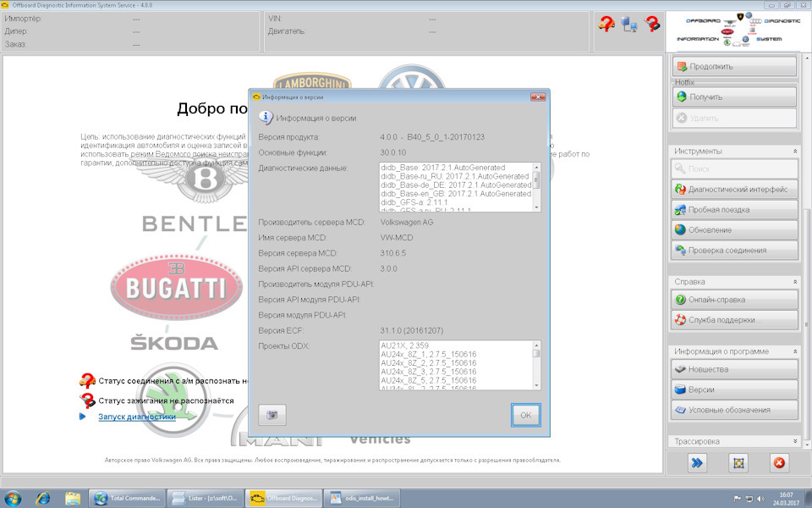This screenshot has height=508, width=812.
Task: Select row 'didb_Base-ru_RU: 2017.2.1.AutoGenerated'
Action: click(x=455, y=176)
